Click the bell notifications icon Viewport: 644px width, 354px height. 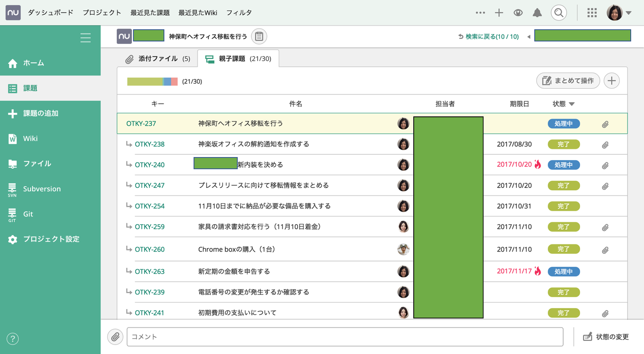click(537, 13)
